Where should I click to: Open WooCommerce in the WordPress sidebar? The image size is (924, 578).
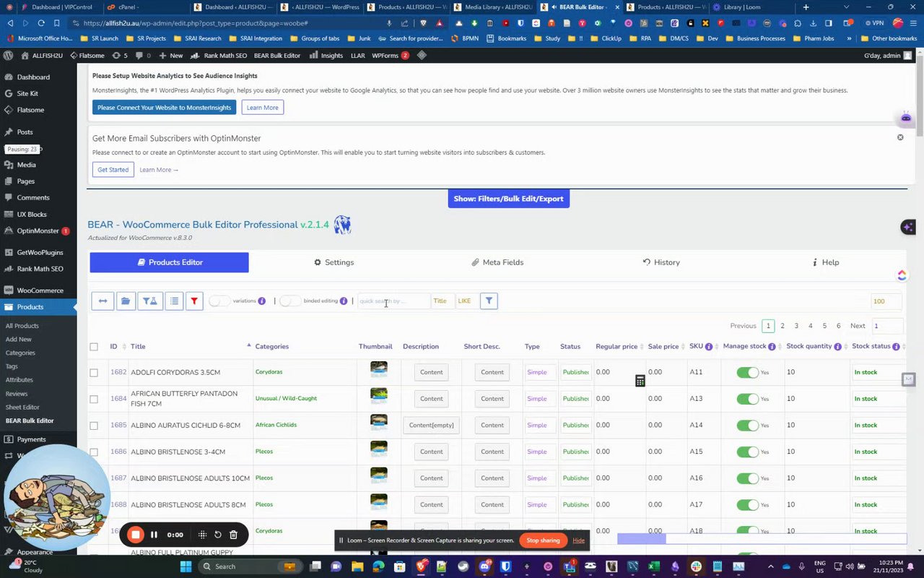click(39, 290)
